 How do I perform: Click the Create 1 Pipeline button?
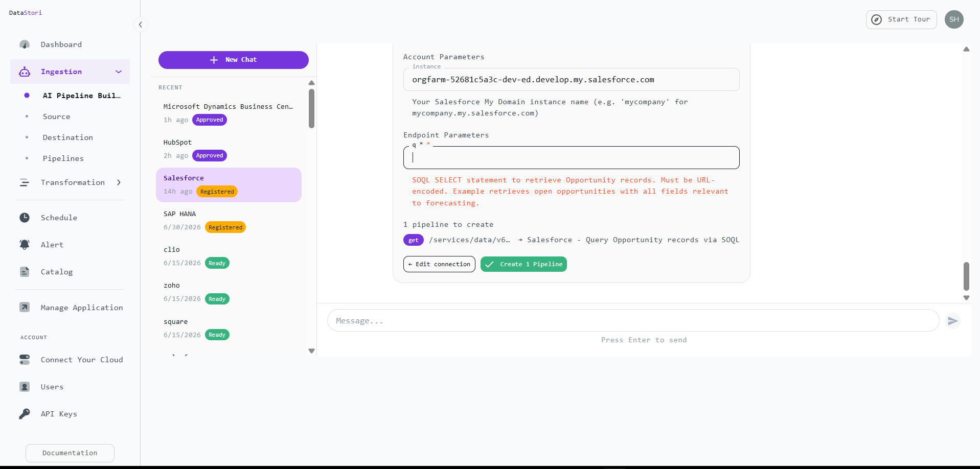click(x=523, y=264)
